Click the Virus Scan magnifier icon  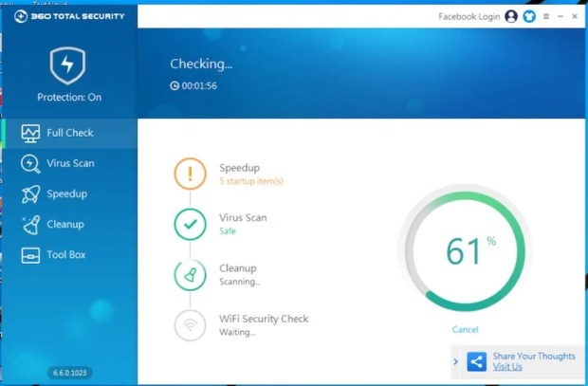(x=30, y=164)
